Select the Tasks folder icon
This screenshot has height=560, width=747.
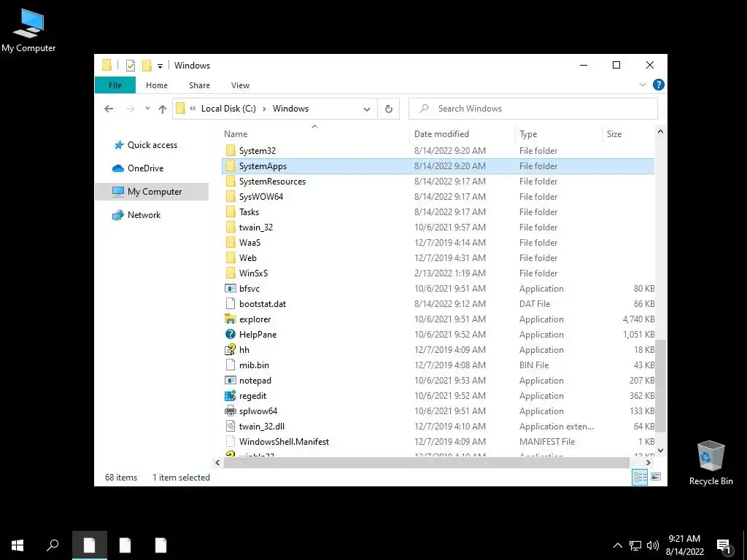[x=230, y=212]
